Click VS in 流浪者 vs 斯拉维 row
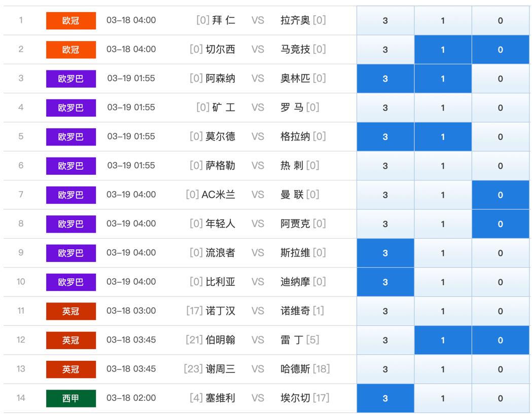 (258, 253)
